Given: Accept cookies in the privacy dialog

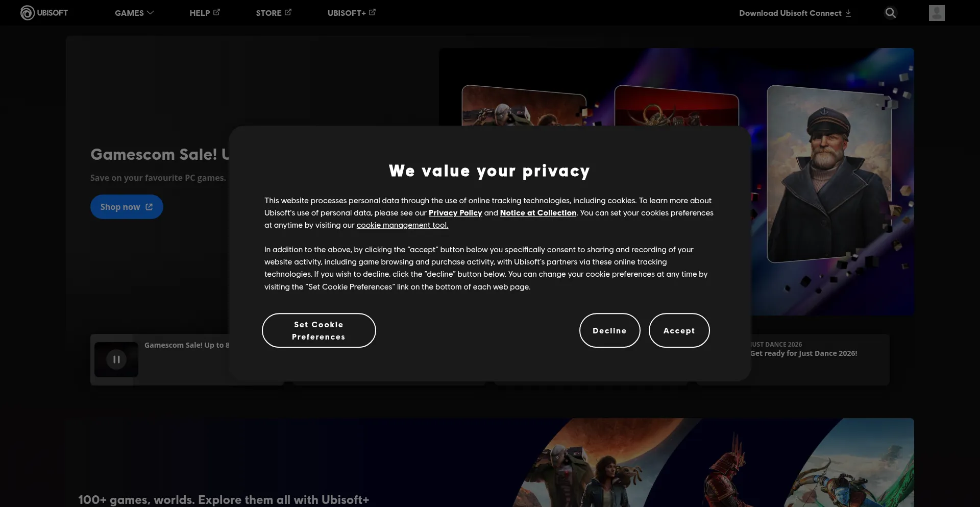Looking at the screenshot, I should 679,330.
